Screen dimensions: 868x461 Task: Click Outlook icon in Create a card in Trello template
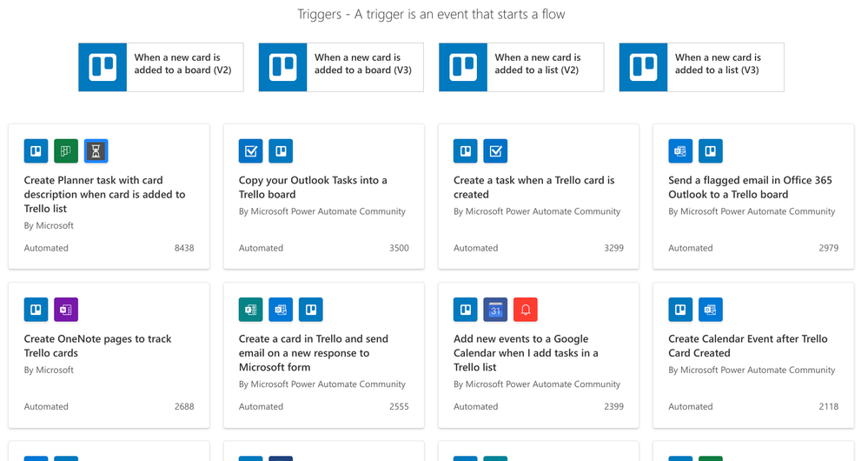tap(281, 309)
